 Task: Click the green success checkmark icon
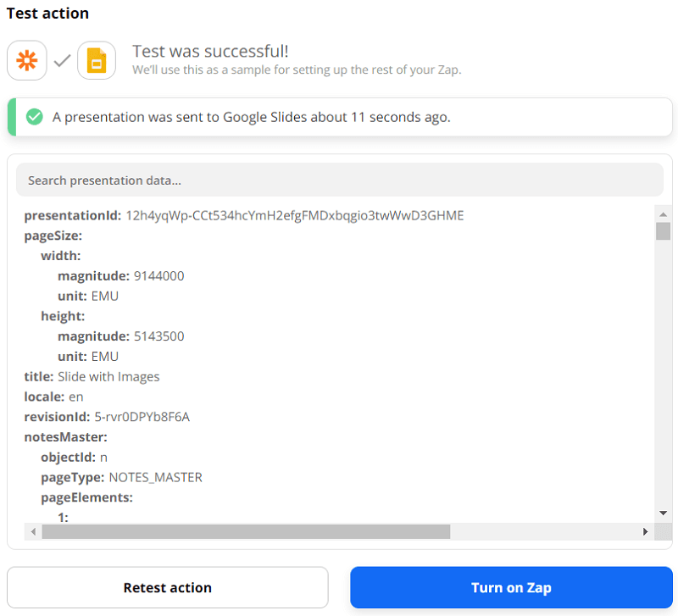click(35, 117)
